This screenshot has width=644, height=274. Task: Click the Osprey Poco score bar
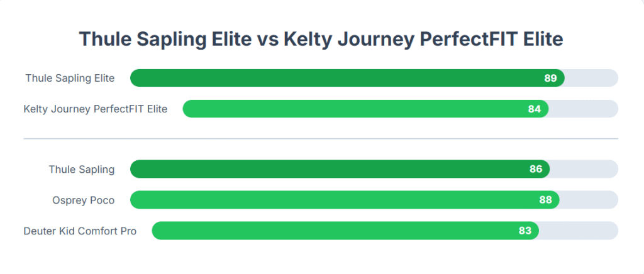point(345,200)
